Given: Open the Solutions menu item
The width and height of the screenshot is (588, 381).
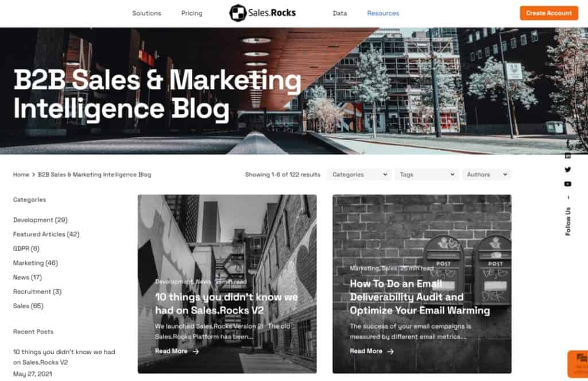Looking at the screenshot, I should click(x=146, y=13).
